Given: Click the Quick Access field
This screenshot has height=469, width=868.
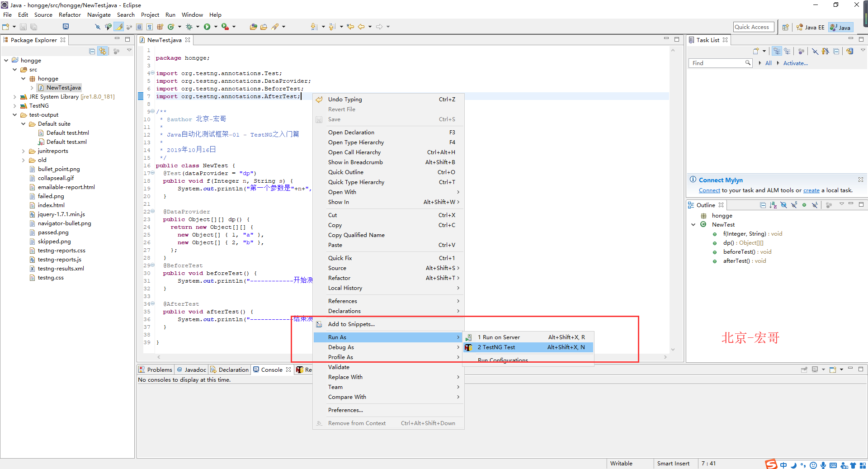Looking at the screenshot, I should [x=754, y=27].
